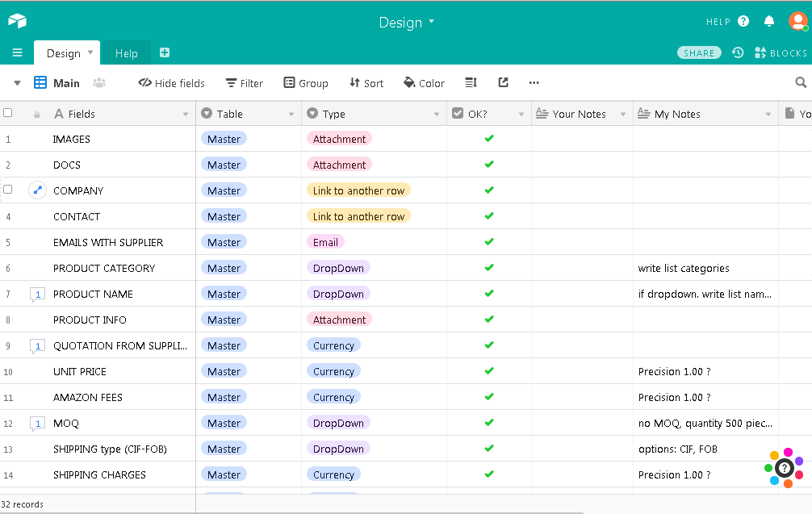Image resolution: width=812 pixels, height=514 pixels.
Task: Switch to the Help tab
Action: pyautogui.click(x=126, y=52)
